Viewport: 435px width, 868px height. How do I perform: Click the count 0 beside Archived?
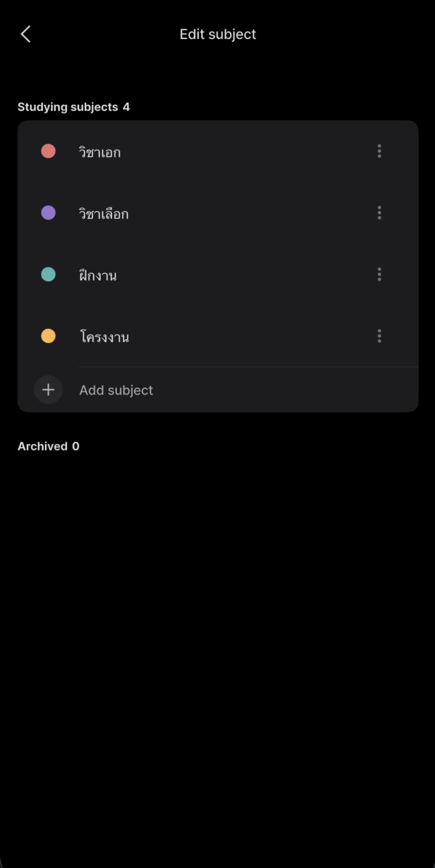76,446
